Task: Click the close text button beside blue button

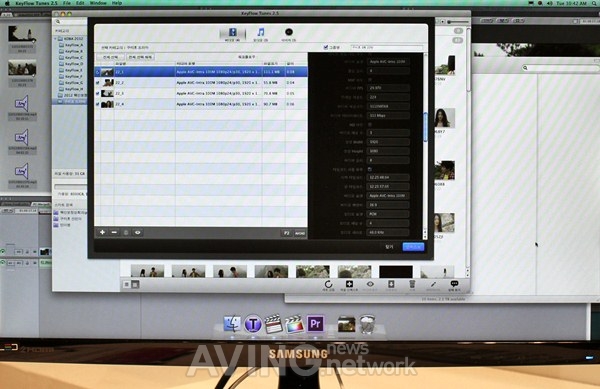Action: [389, 247]
